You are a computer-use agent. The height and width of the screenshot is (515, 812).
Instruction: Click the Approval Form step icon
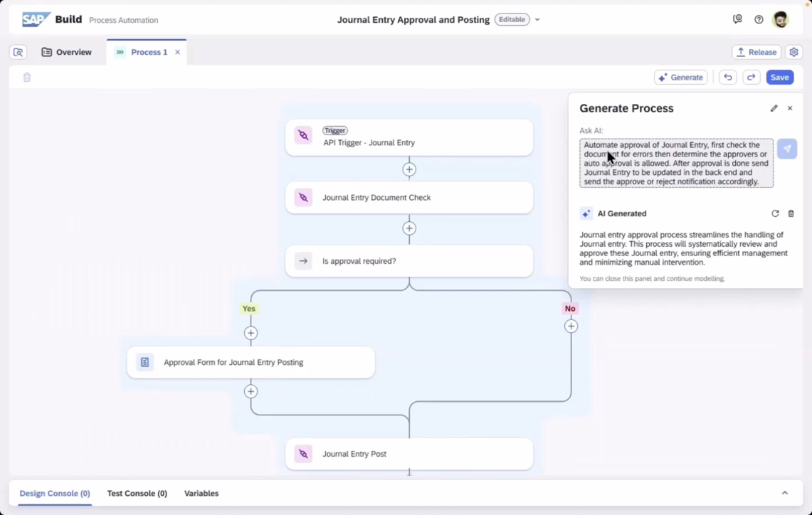coord(145,362)
